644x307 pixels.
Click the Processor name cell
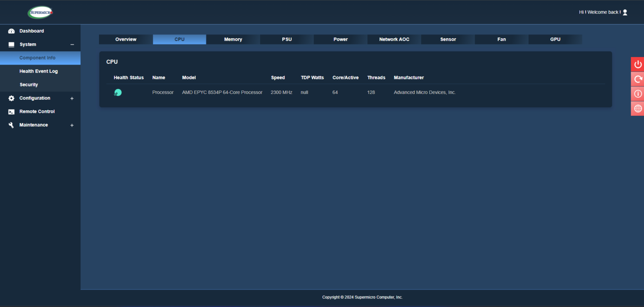(163, 92)
